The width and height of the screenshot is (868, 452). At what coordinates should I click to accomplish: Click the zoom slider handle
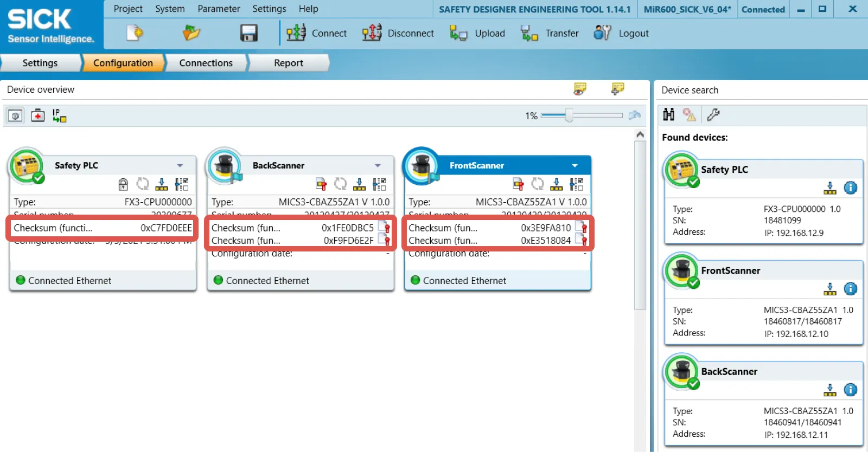coord(569,115)
